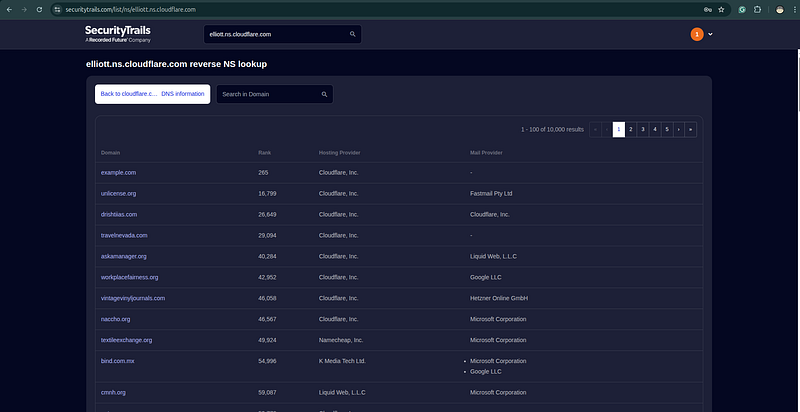
Task: Click the Mail Provider column header
Action: click(x=486, y=153)
